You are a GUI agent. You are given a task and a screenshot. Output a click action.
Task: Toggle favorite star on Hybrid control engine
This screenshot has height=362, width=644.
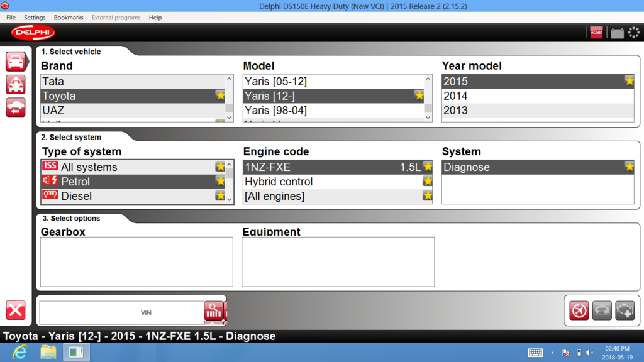tap(428, 182)
